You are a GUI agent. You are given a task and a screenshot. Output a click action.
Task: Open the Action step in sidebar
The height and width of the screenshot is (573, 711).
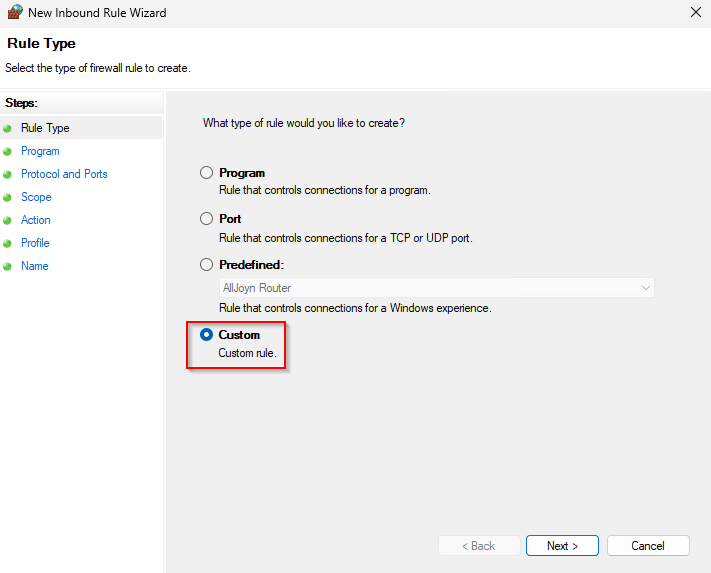35,220
